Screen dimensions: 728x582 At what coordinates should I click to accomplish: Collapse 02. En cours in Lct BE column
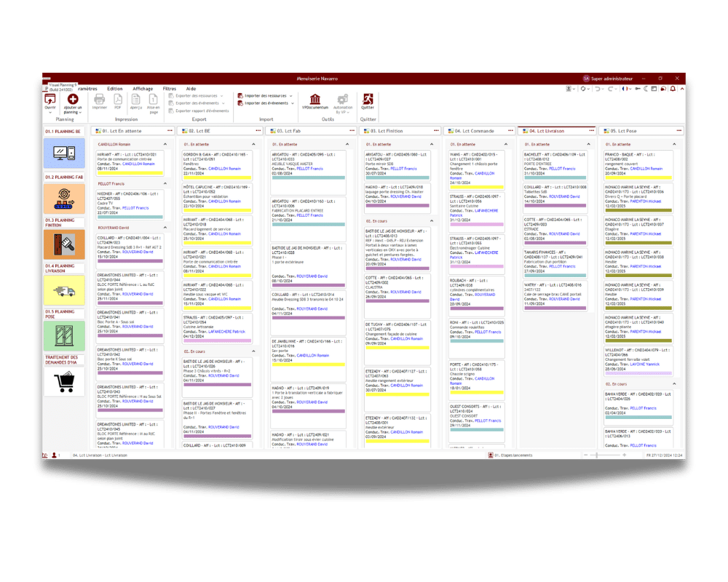(253, 351)
